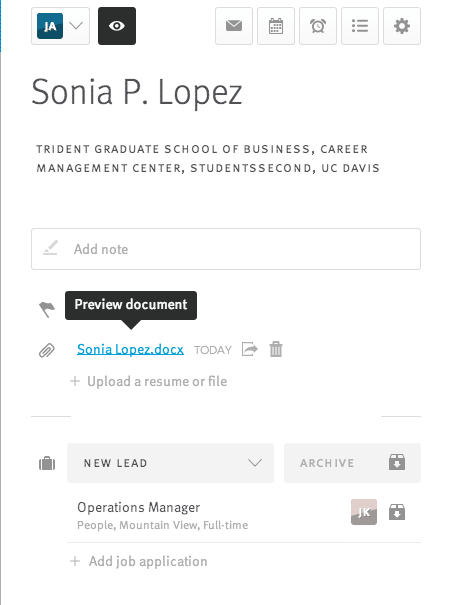Click the email envelope icon
The image size is (450, 605).
(x=234, y=26)
